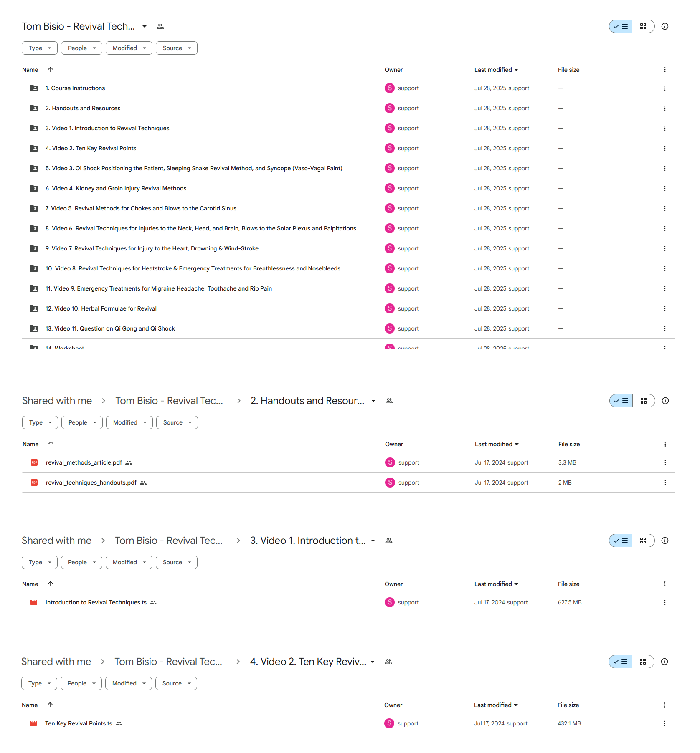Click support owner avatar in 8. Video 6 row

coord(390,228)
